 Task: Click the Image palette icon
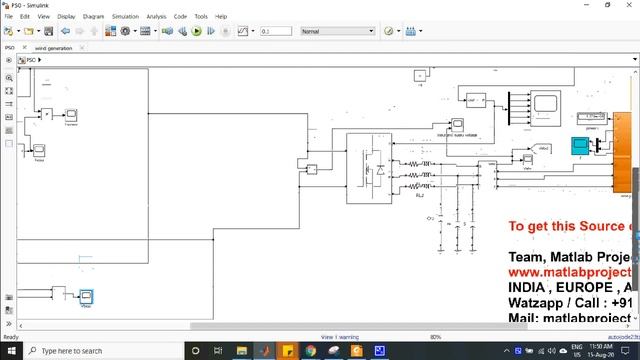[9, 130]
